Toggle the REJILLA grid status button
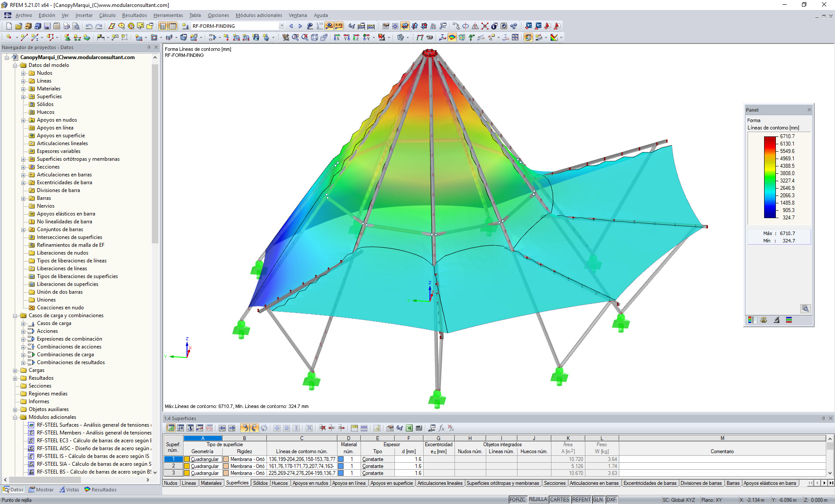The width and height of the screenshot is (835, 504). [538, 500]
